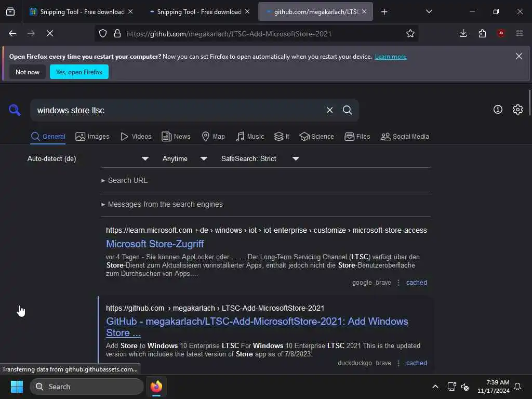List all tabs dropdown arrow
The width and height of the screenshot is (532, 399).
tap(429, 11)
